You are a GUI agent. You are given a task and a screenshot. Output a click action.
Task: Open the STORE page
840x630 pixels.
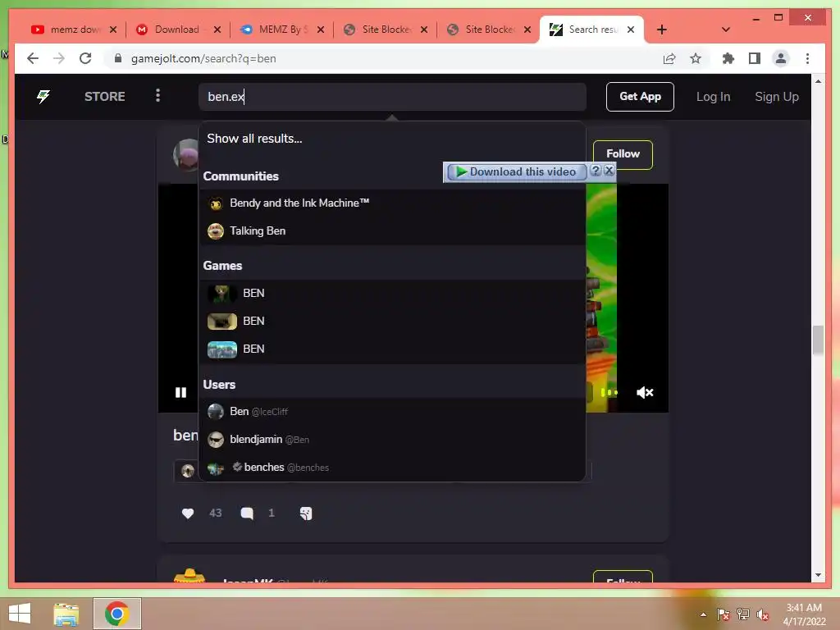point(104,97)
